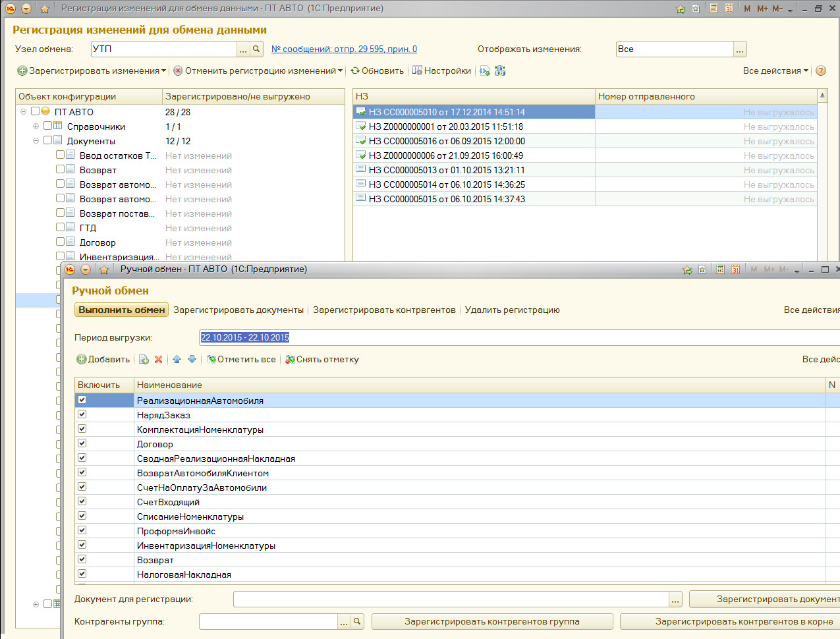Open main menu arrow in Регистрация изменений titlebar
This screenshot has height=639, width=840.
point(26,9)
